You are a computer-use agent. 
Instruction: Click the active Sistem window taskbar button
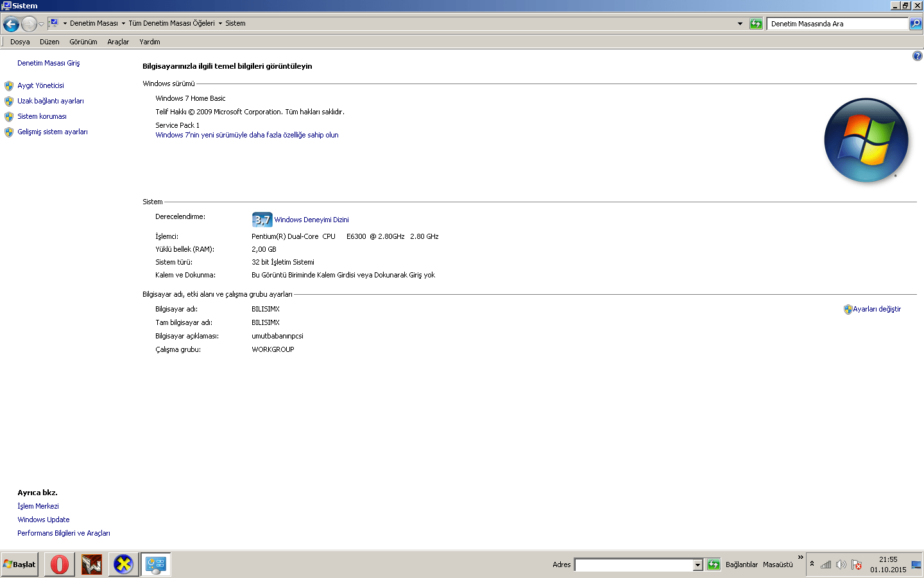(156, 565)
